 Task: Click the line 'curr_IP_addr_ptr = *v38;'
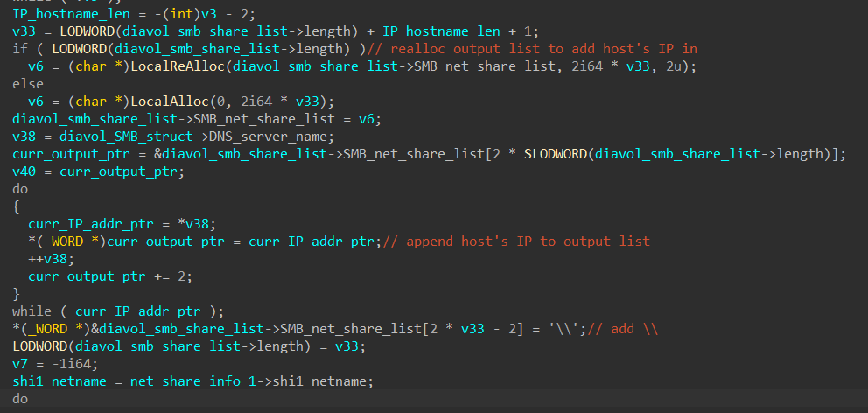pos(122,224)
